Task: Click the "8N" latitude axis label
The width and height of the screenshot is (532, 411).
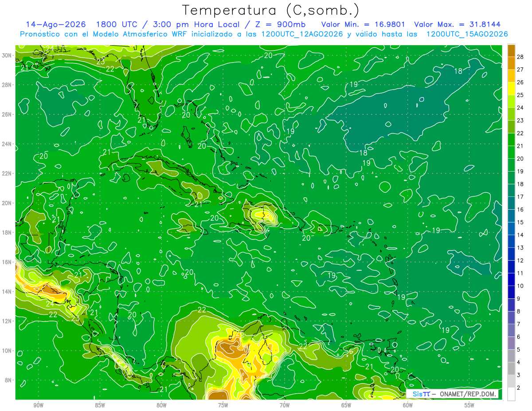Action: (8, 380)
